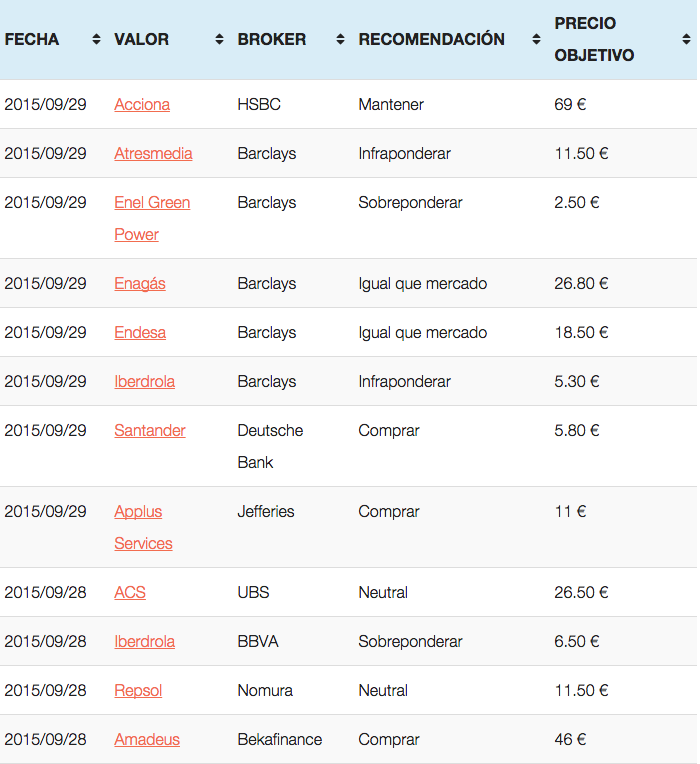This screenshot has height=764, width=700.
Task: Open the Acciona stock link
Action: tap(142, 104)
